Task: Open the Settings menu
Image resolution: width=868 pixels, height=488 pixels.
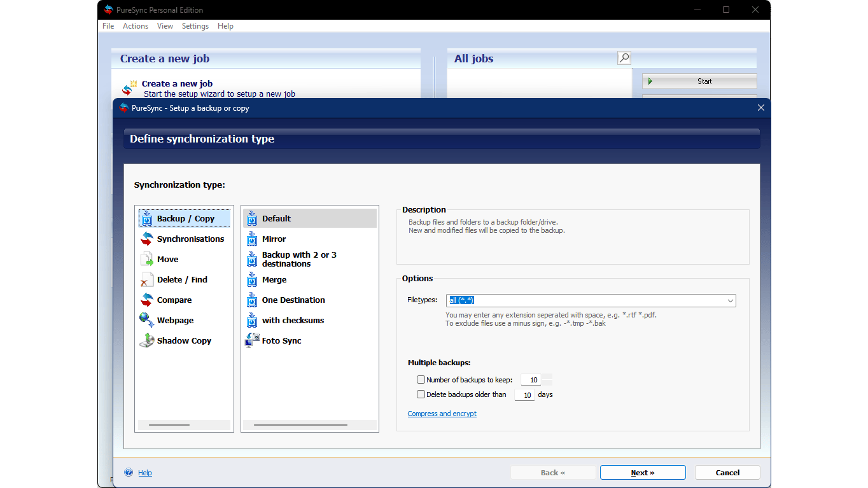Action: click(x=195, y=26)
